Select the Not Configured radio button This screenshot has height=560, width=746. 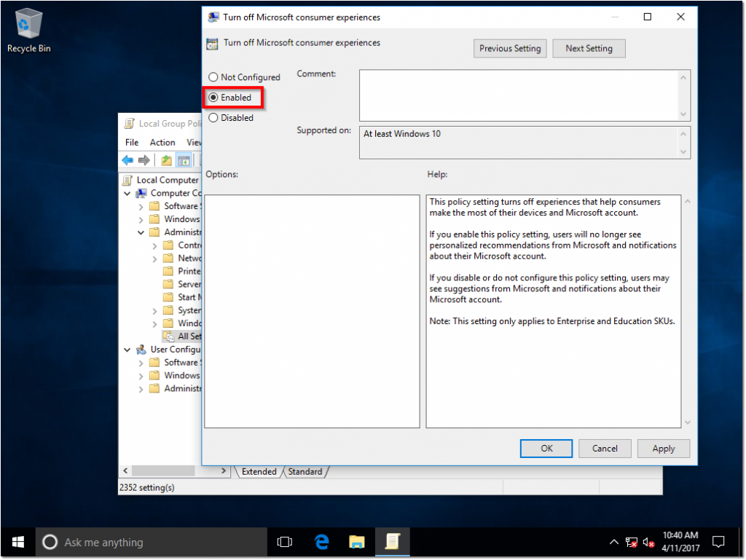[213, 77]
